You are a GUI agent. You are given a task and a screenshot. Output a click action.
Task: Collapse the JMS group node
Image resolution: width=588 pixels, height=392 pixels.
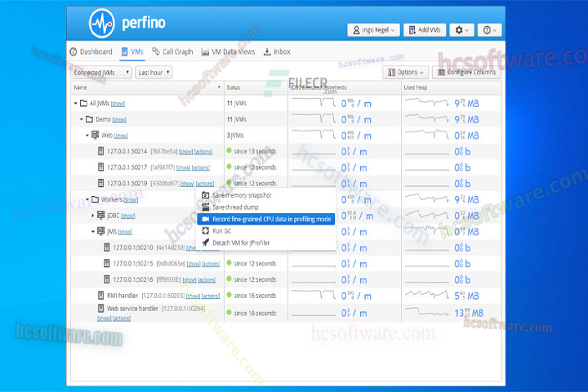coord(92,231)
